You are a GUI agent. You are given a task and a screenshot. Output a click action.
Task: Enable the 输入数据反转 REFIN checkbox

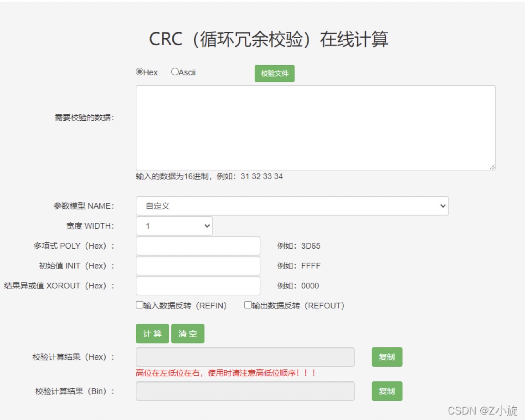click(x=139, y=305)
